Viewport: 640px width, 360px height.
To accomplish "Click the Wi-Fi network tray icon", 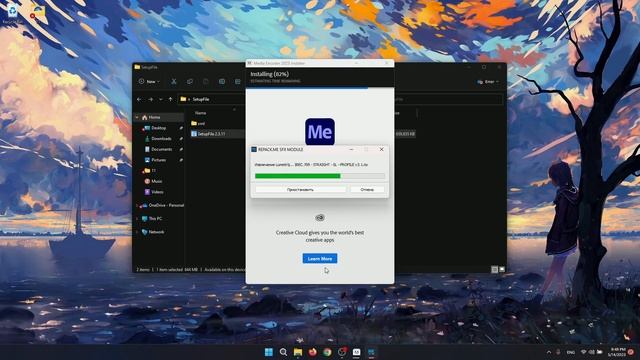I will [584, 352].
